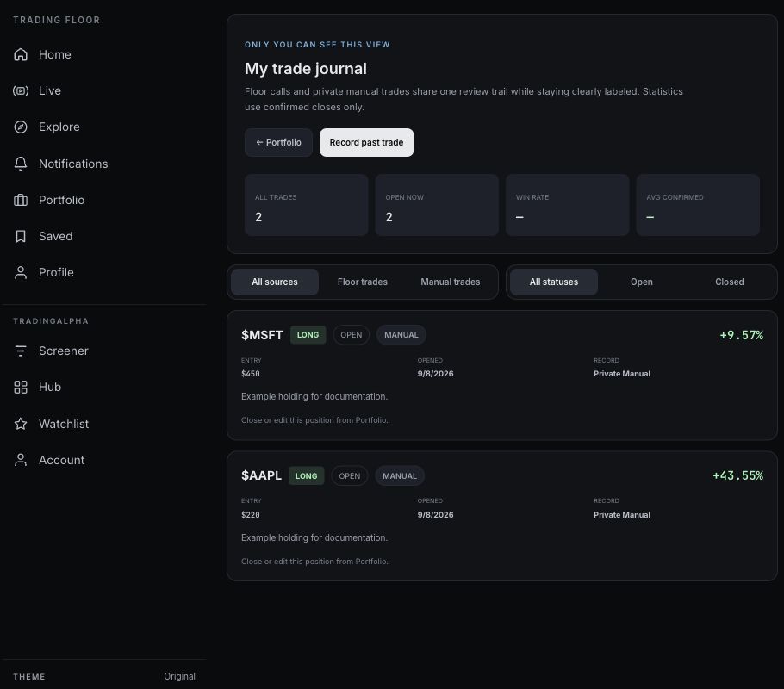784x689 pixels.
Task: Click the MANUAL badge on $AAPL card
Action: click(400, 476)
